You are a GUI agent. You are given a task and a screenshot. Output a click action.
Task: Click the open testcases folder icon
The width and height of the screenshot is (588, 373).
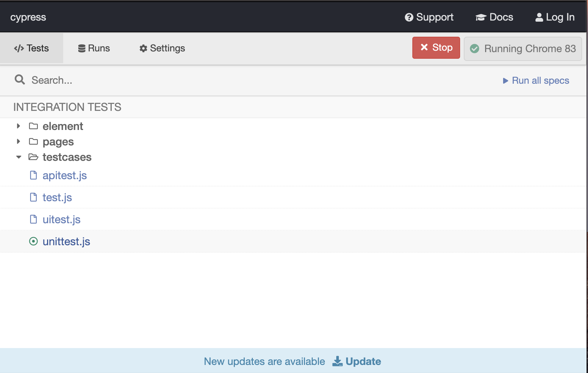tap(33, 157)
